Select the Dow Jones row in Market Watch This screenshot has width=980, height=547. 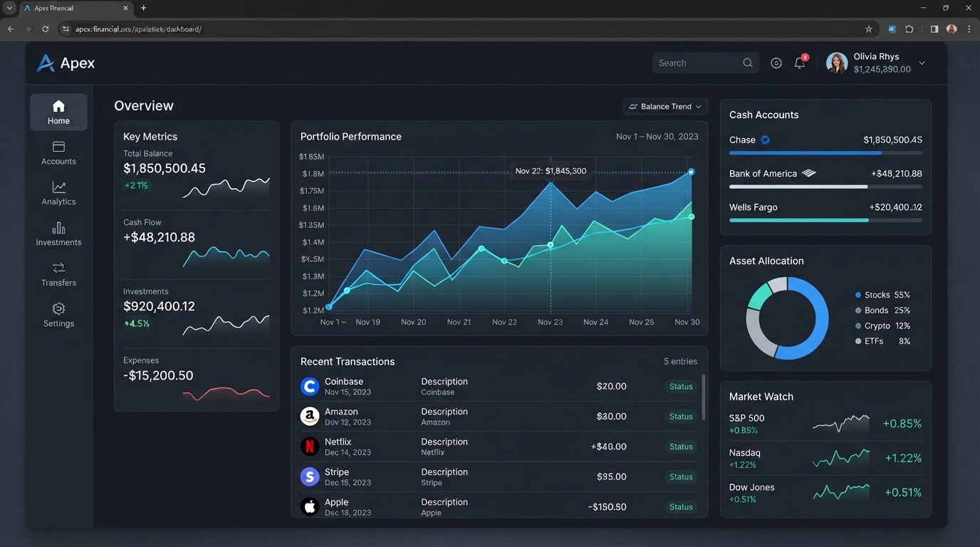(x=825, y=492)
